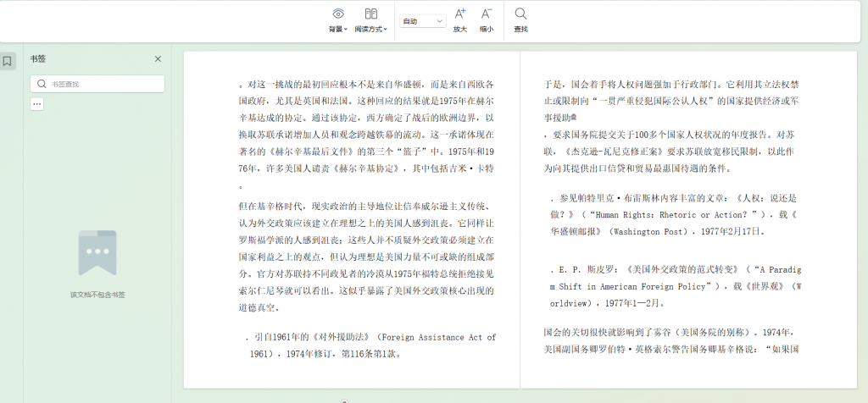
Task: Click the line starting 。对这一挑战的最初回应
Action: coord(366,86)
